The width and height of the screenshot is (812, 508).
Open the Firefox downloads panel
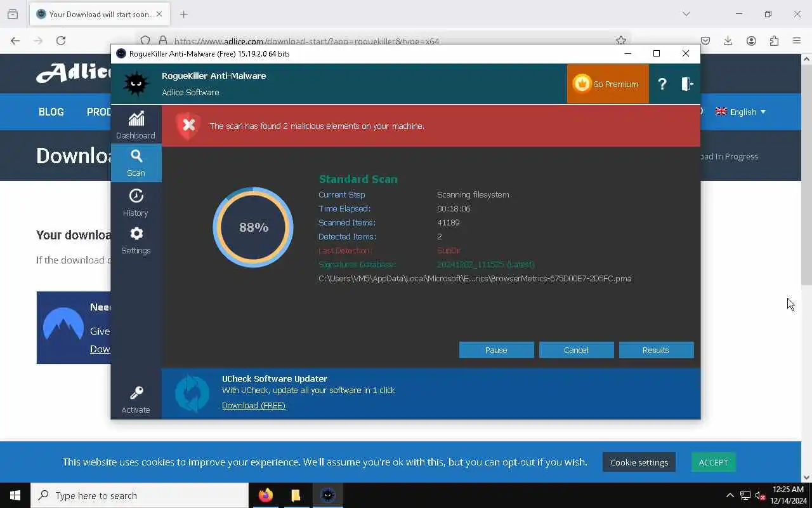pyautogui.click(x=728, y=41)
